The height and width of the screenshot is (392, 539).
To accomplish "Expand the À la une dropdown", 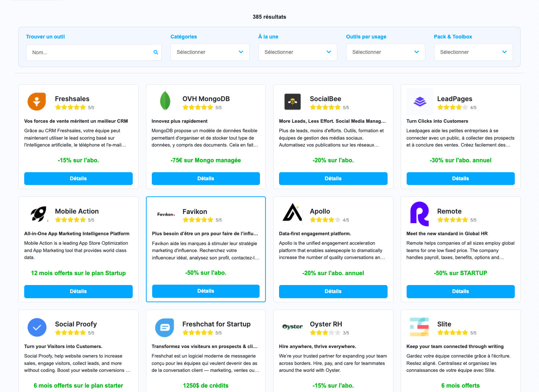I will point(297,52).
